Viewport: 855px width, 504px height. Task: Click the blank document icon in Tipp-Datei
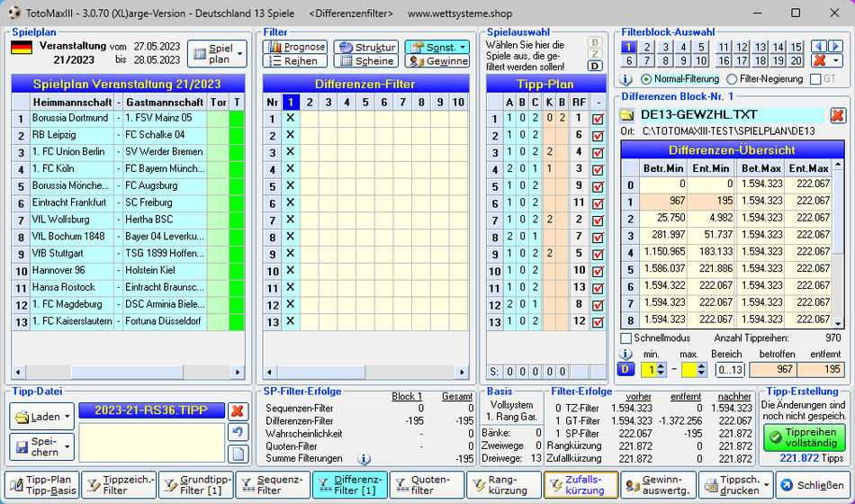238,454
